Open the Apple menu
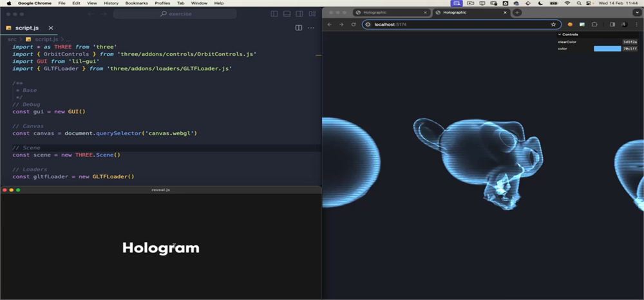This screenshot has width=644, height=300. click(x=9, y=3)
